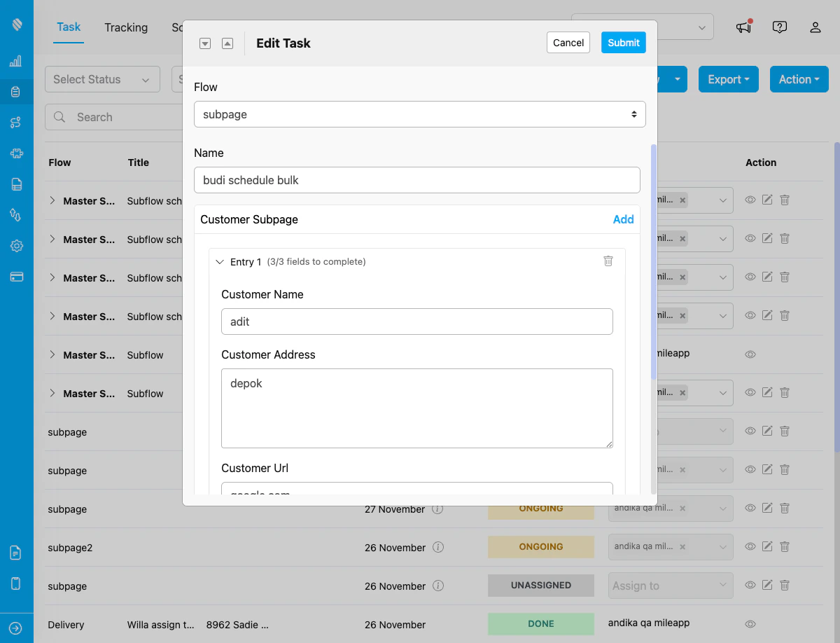840x643 pixels.
Task: Delete the UNASSIGNED subpage task row
Action: (x=785, y=585)
